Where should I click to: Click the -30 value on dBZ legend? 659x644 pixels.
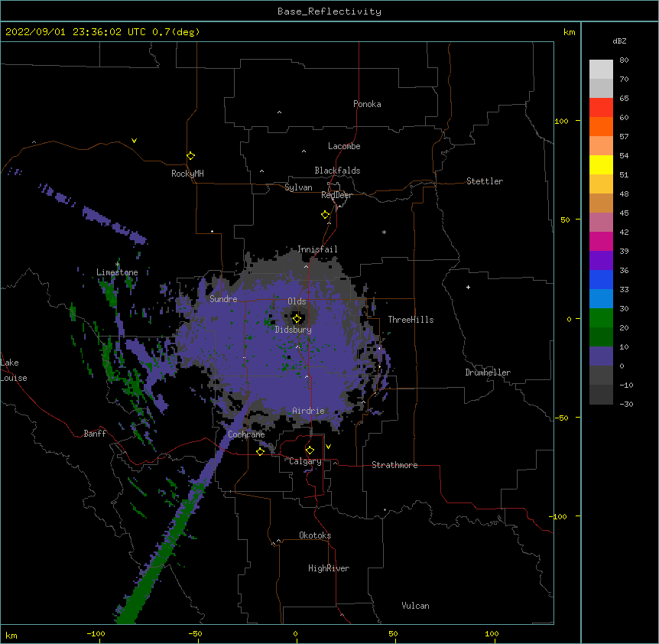(x=626, y=404)
